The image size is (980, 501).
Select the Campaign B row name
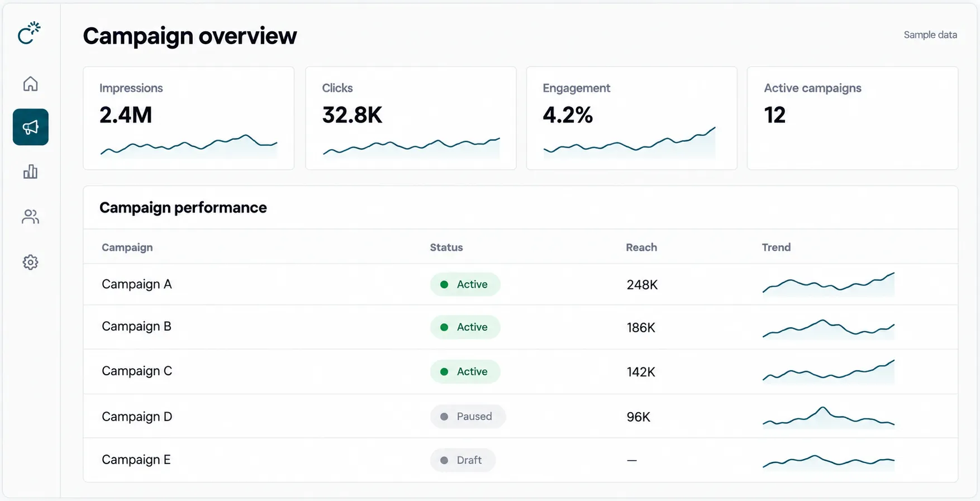136,327
